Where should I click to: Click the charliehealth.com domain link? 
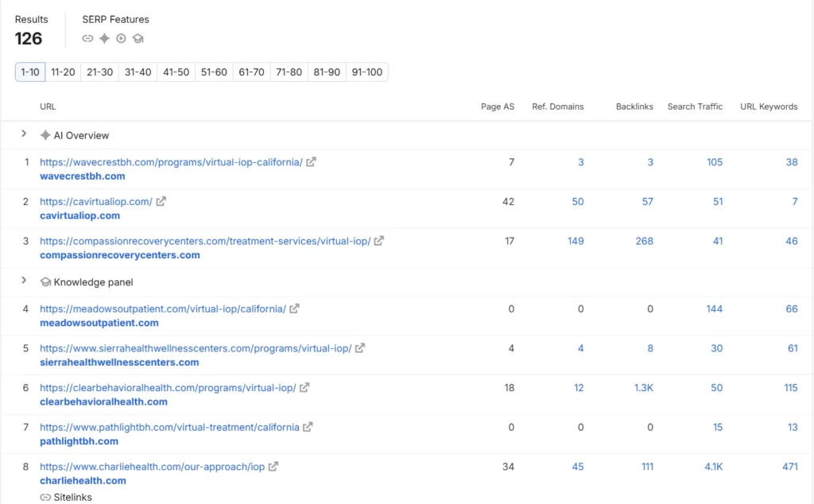click(83, 481)
